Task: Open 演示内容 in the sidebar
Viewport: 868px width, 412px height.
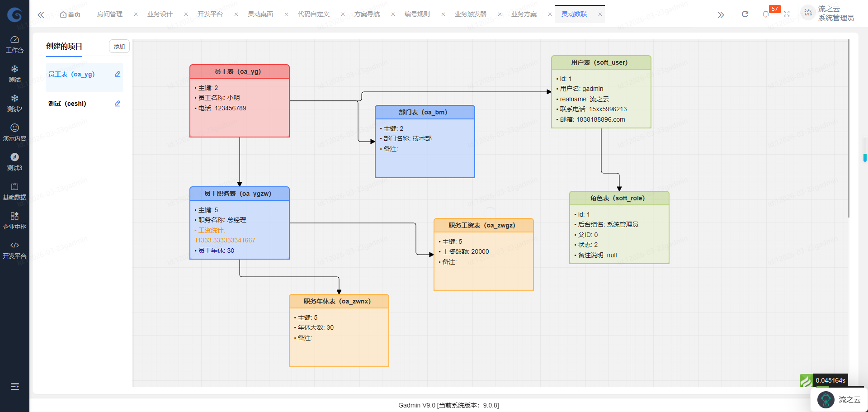Action: (x=14, y=133)
